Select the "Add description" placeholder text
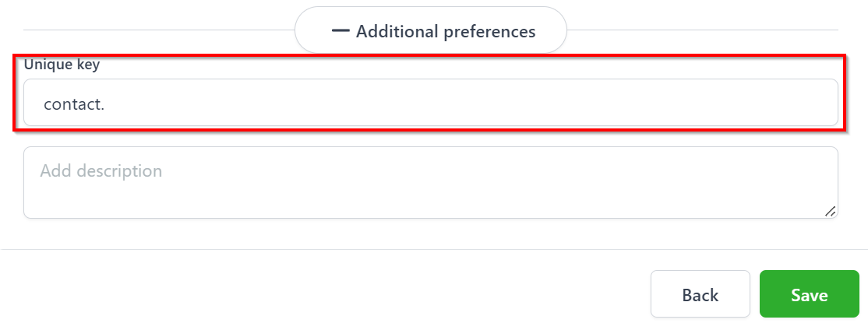The image size is (868, 323). [x=101, y=170]
